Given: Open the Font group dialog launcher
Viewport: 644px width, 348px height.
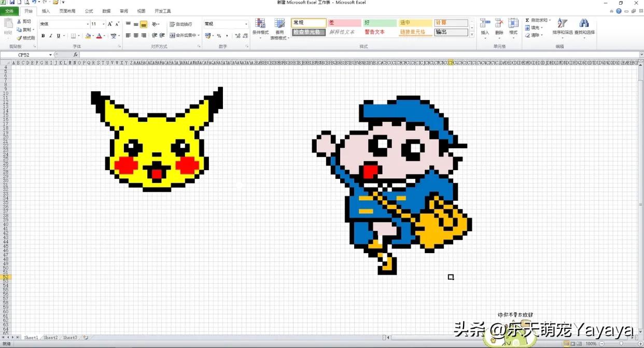Looking at the screenshot, I should click(119, 47).
